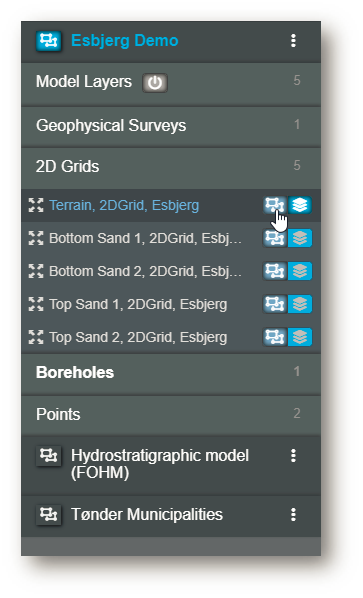Click the model icon on Top Sand 2 row
The width and height of the screenshot is (363, 598).
(x=275, y=337)
